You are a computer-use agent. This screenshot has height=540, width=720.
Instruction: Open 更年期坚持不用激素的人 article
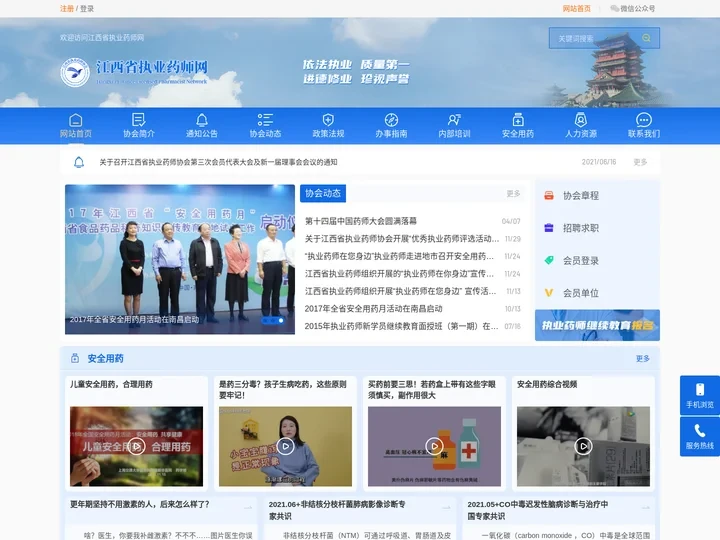[140, 504]
